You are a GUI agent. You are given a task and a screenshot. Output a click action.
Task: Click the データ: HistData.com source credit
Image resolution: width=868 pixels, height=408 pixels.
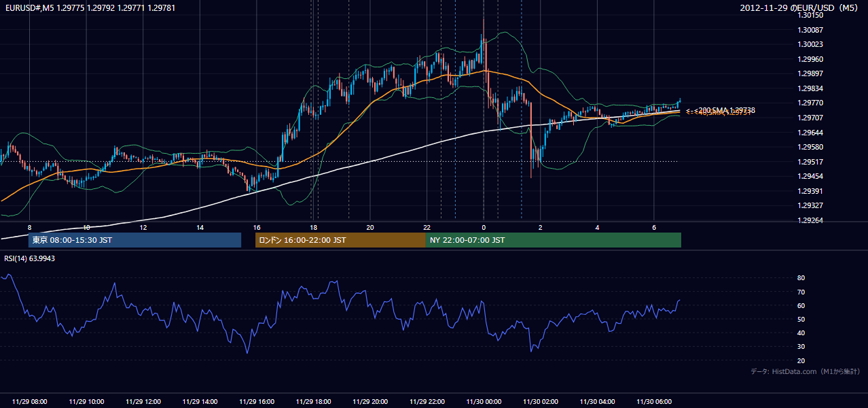pos(806,371)
